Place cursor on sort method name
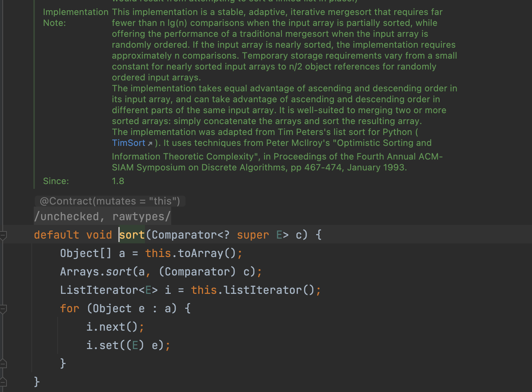This screenshot has height=392, width=532. [132, 235]
